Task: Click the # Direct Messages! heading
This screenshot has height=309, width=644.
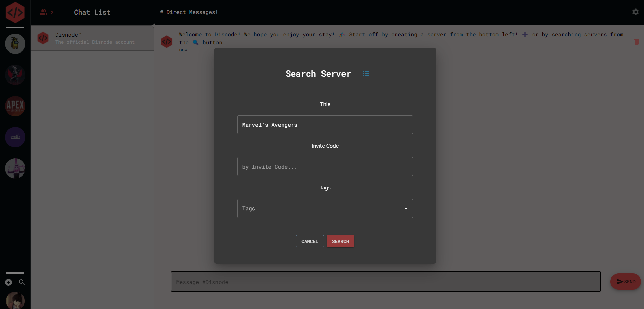Action: (x=189, y=12)
